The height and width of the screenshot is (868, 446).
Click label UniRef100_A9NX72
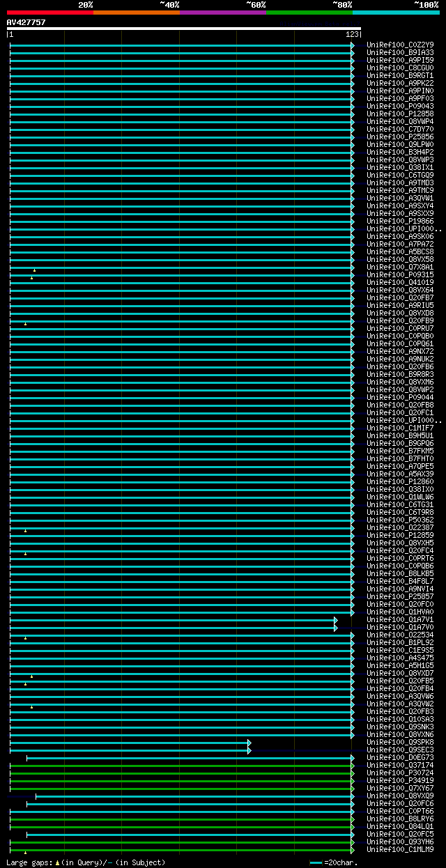400,351
